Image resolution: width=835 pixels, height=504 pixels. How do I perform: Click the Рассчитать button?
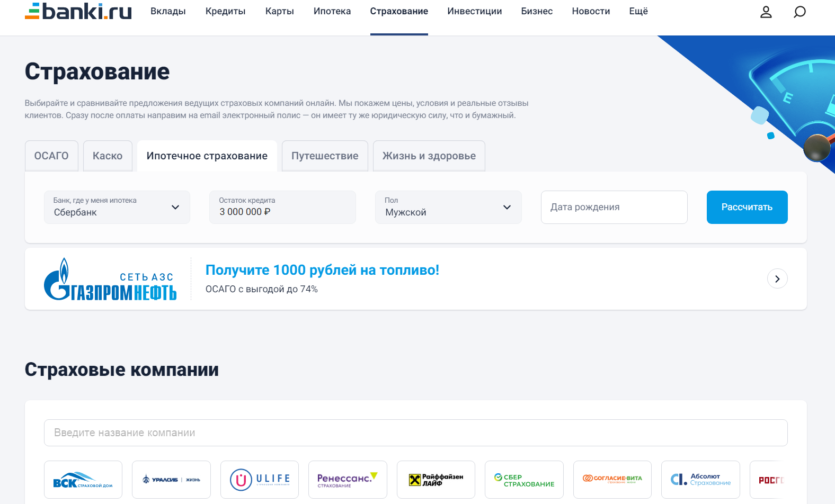click(x=747, y=207)
